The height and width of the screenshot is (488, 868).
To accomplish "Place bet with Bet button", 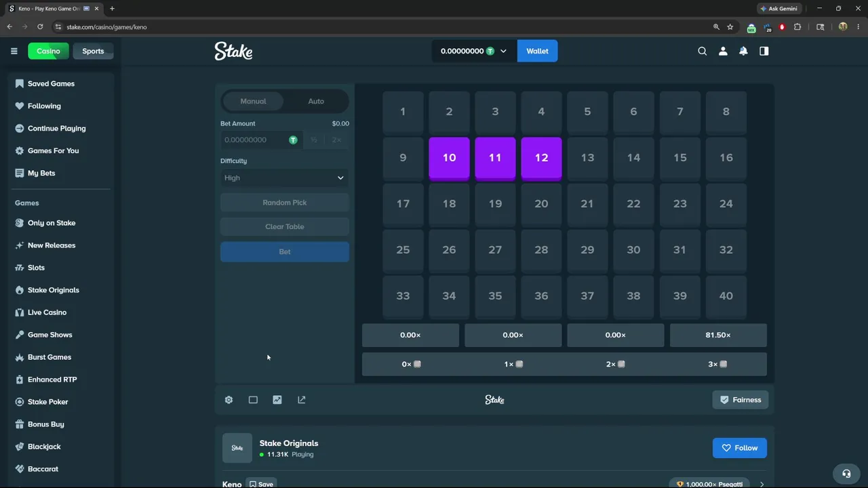I will (x=285, y=251).
